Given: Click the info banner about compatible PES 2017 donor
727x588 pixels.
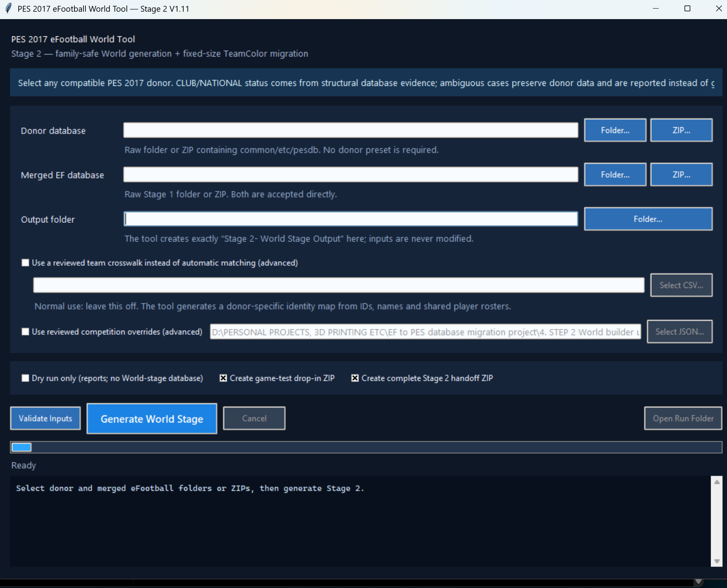Looking at the screenshot, I should pos(366,83).
